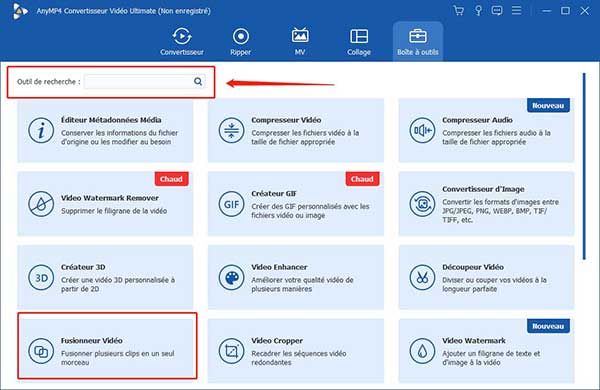This screenshot has width=600, height=390.
Task: Click the Créateur 3D icon
Action: pyautogui.click(x=41, y=277)
